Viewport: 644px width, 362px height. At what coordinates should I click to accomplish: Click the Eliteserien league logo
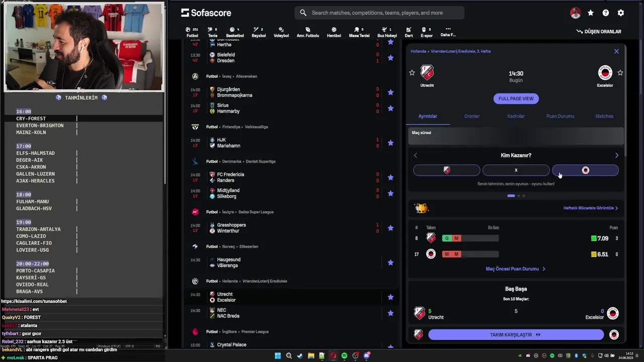(195, 246)
